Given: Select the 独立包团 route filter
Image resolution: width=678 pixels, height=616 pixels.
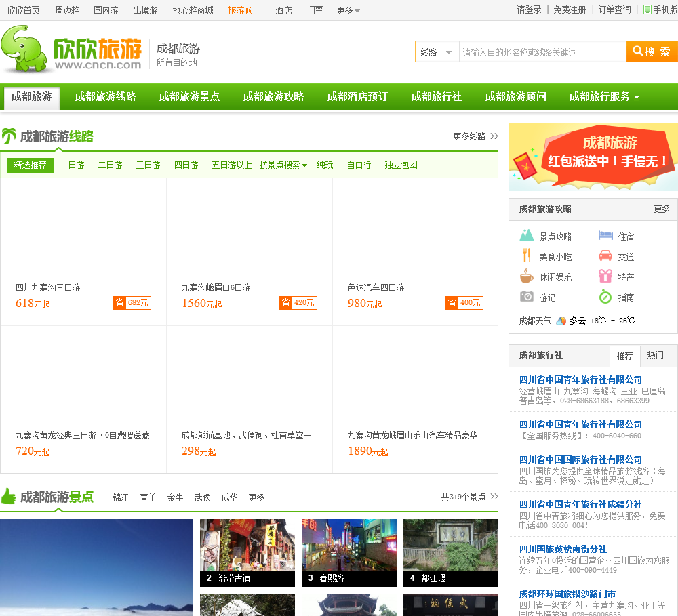Looking at the screenshot, I should coord(401,165).
